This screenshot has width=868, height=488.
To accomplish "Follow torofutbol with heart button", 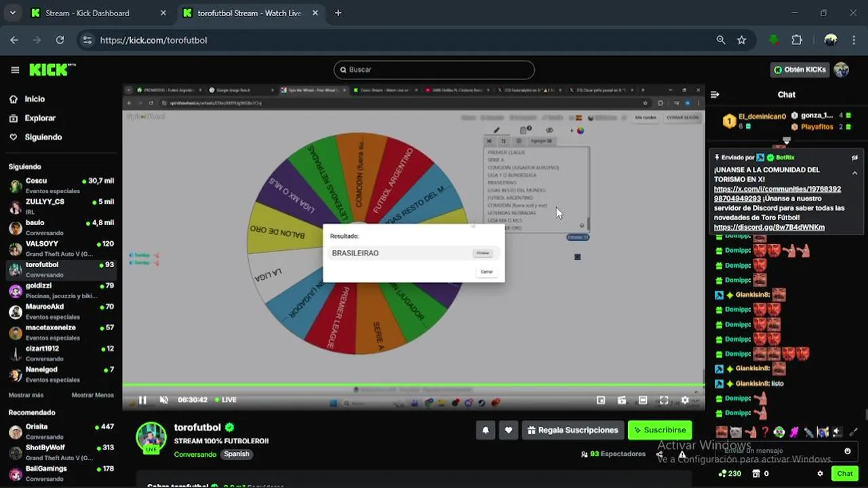I will 509,430.
